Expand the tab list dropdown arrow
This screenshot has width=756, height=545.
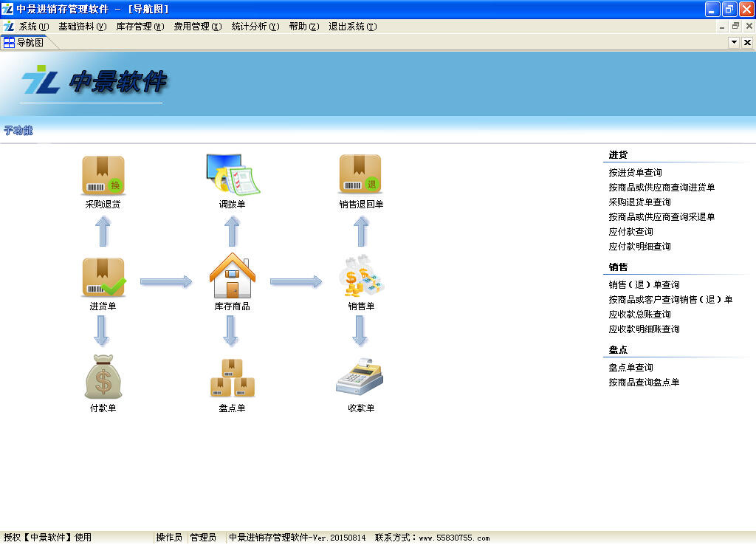point(734,43)
